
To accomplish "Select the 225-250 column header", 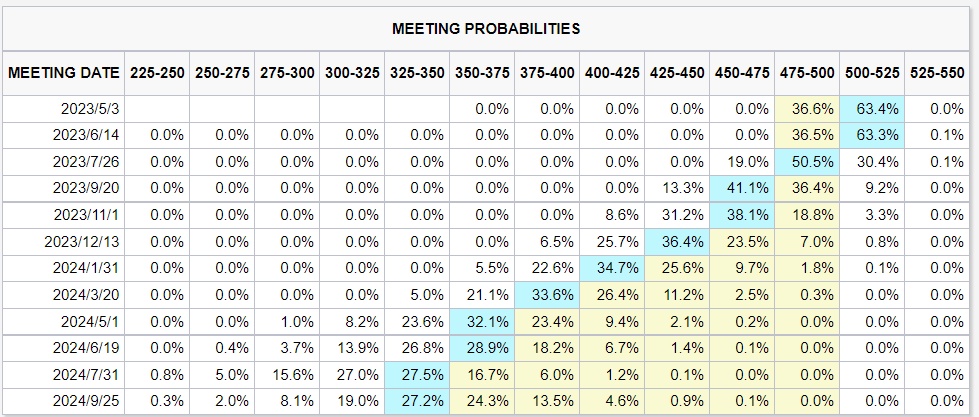I will pyautogui.click(x=158, y=73).
